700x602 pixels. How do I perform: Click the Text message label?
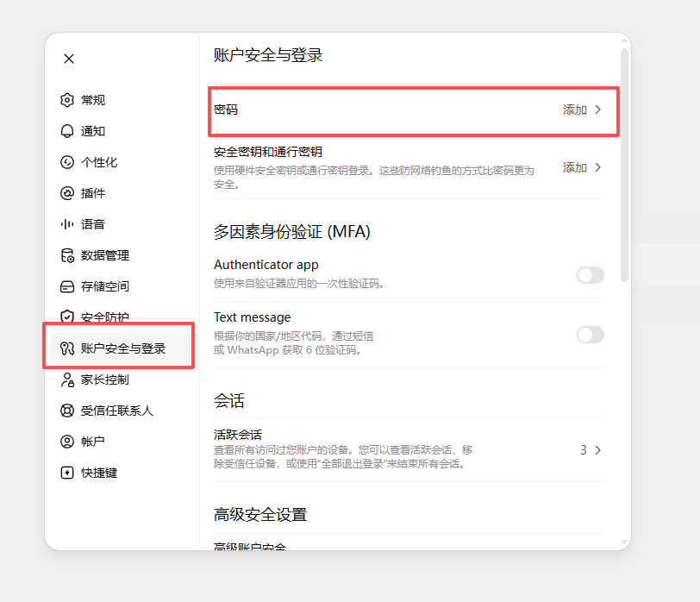tap(253, 317)
